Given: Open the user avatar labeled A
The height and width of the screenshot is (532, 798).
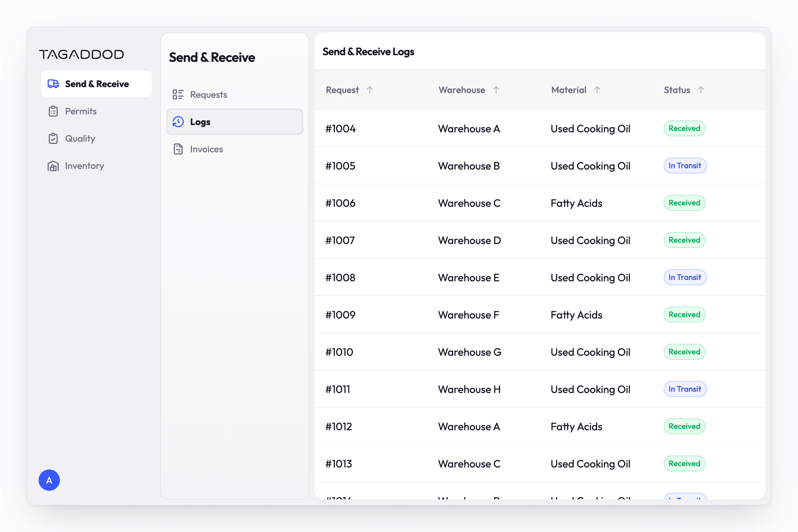Looking at the screenshot, I should tap(49, 480).
